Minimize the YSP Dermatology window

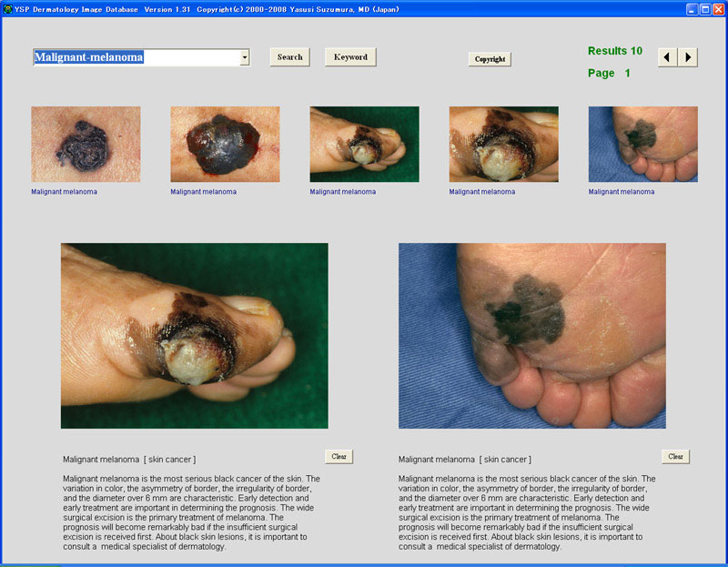[692, 9]
